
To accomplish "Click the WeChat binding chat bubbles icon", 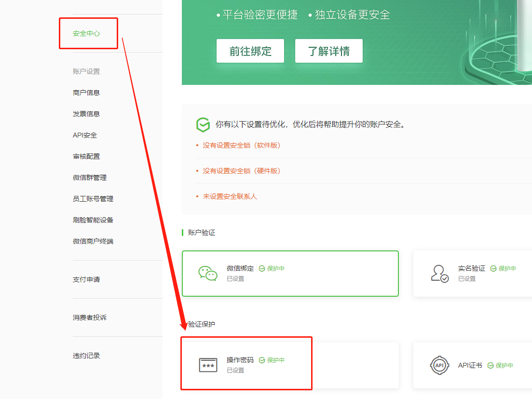I will (x=208, y=273).
